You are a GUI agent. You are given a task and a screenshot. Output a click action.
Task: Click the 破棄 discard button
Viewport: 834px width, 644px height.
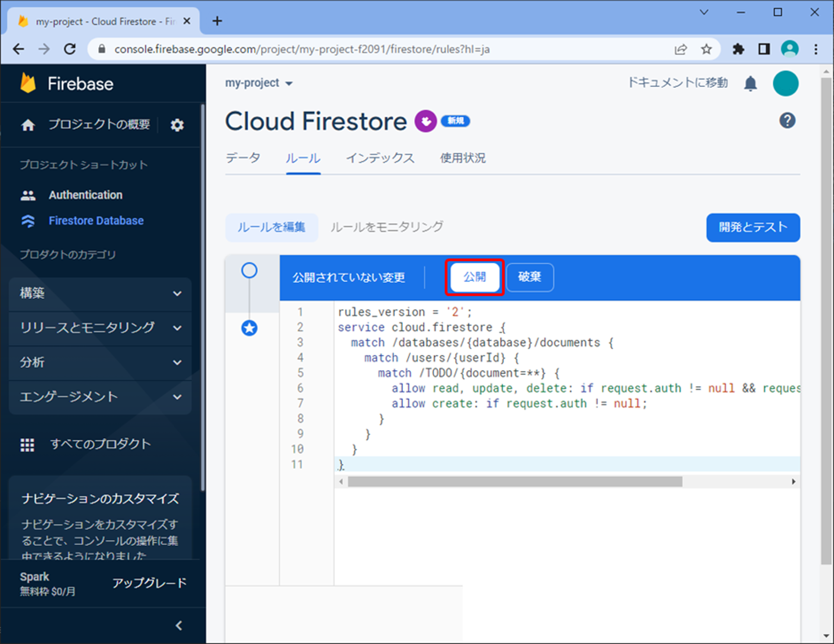pos(530,277)
